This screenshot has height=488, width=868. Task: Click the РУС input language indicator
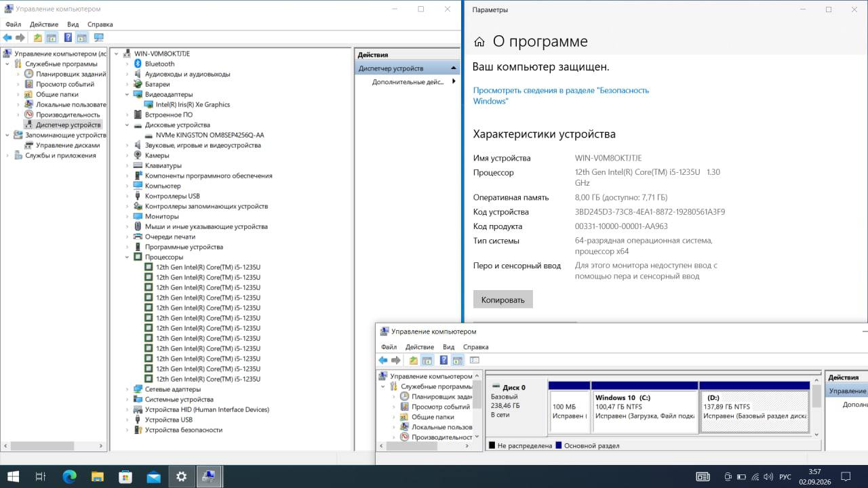coord(785,476)
